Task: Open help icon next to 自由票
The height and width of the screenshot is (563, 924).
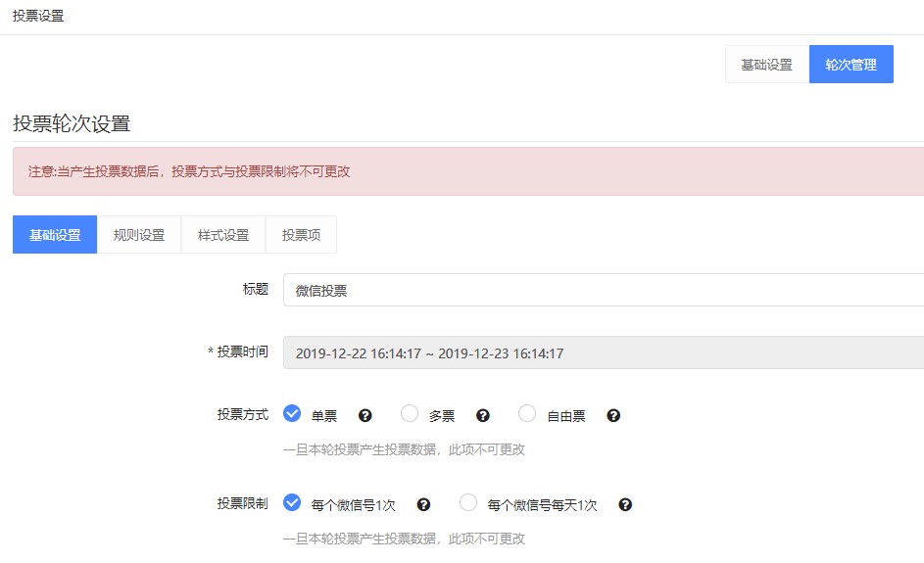Action: (x=613, y=416)
